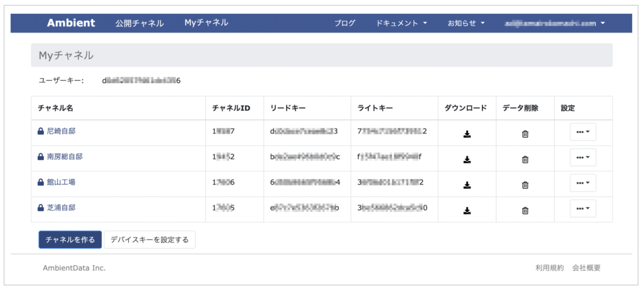Download data for 南房総自邸 channel
The height and width of the screenshot is (291, 644).
467,159
